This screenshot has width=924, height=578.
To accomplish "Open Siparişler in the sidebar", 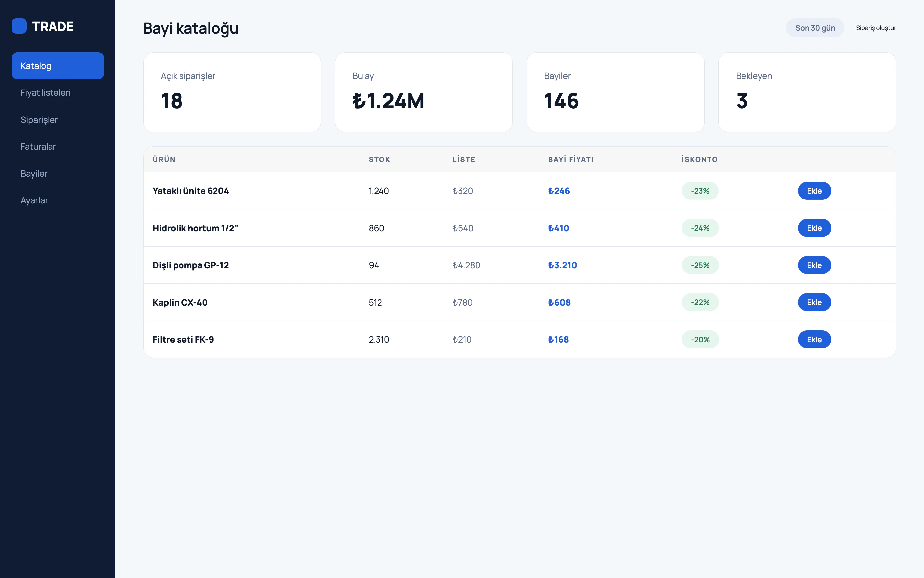I will point(58,120).
